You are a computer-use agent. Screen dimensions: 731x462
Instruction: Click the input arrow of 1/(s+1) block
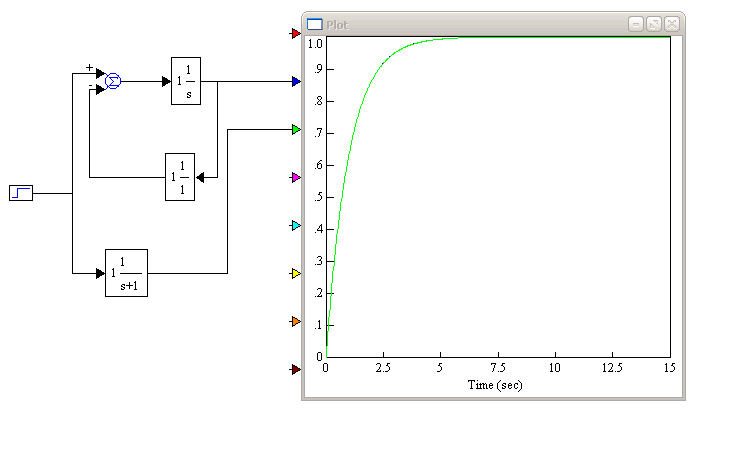pos(100,274)
